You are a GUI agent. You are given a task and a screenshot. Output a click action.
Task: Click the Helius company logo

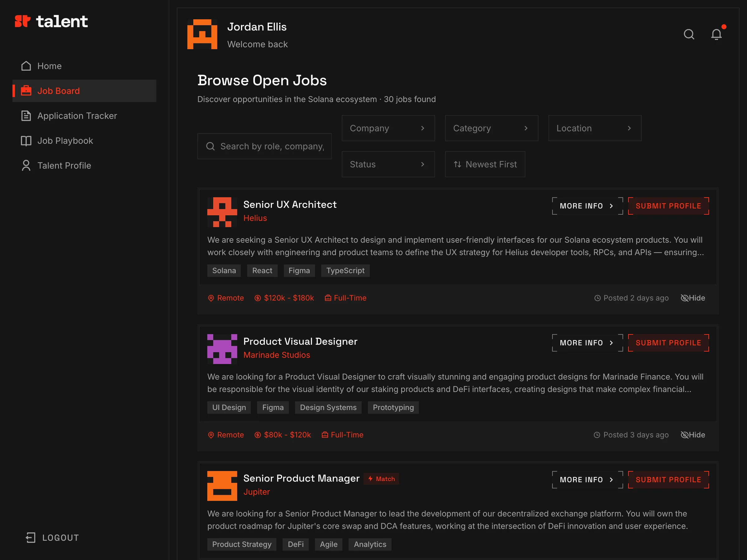222,212
